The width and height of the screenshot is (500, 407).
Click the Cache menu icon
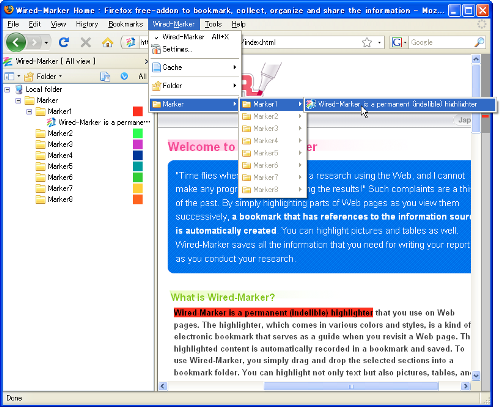(156, 67)
